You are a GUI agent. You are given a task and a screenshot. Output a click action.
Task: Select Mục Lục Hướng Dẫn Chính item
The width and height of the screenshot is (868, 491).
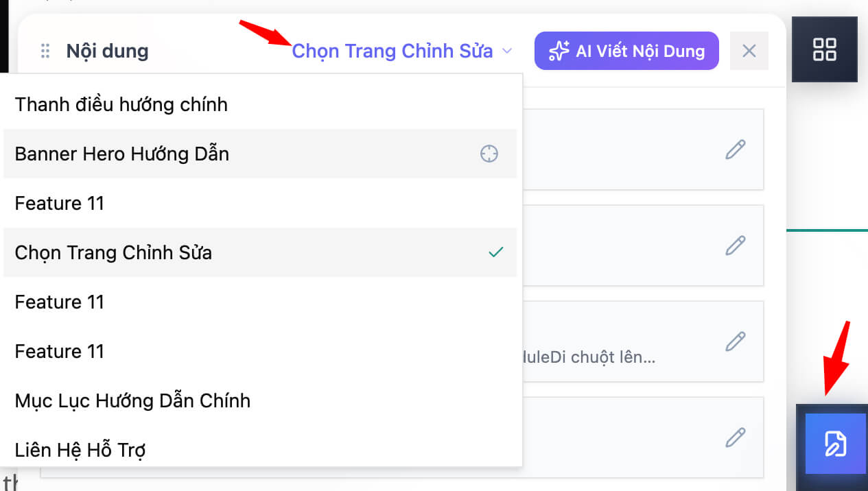260,400
